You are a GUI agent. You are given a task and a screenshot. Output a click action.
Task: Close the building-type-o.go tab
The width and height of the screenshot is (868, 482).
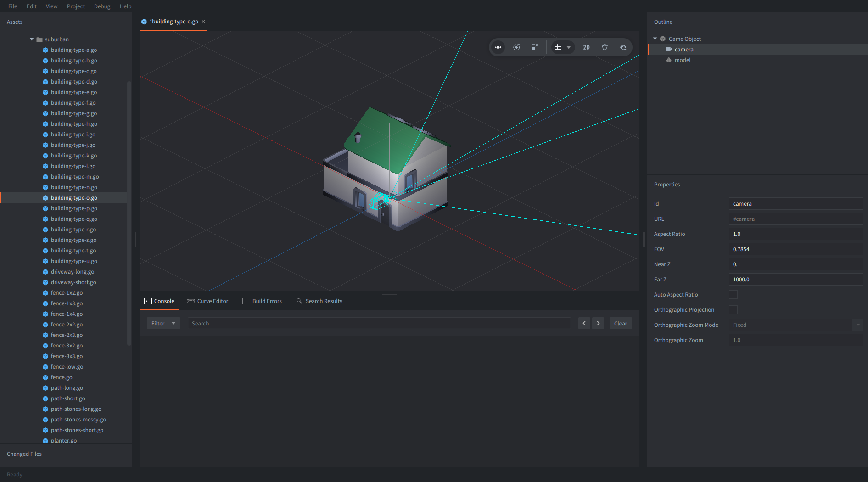pyautogui.click(x=203, y=22)
